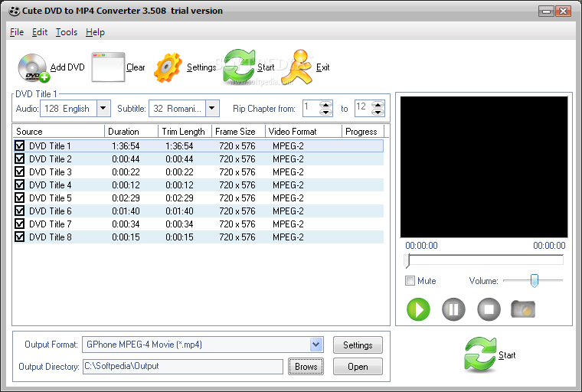Open the Help menu
This screenshot has width=582, height=392.
tap(95, 32)
